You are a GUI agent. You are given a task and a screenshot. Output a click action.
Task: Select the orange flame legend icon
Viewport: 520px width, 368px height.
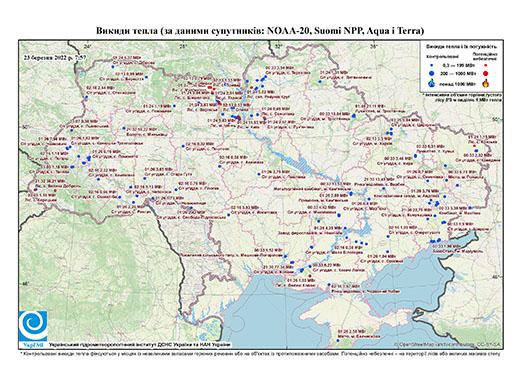pyautogui.click(x=486, y=83)
